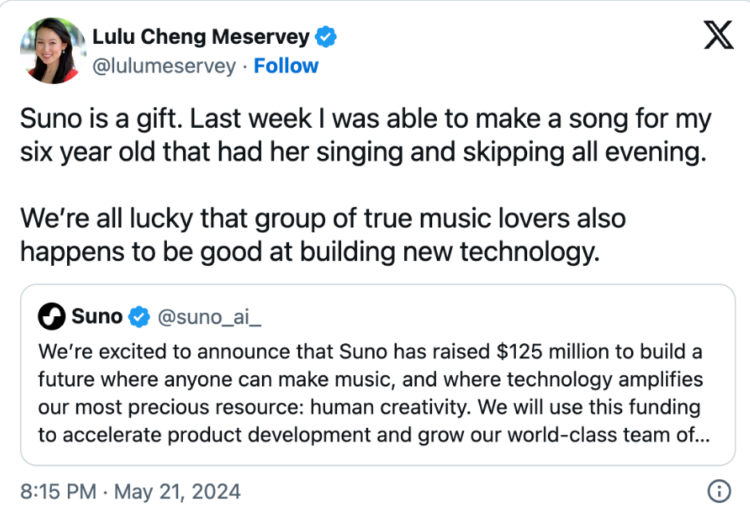The width and height of the screenshot is (750, 515).
Task: Click the Suno account name in the quoted tweet
Action: click(97, 318)
